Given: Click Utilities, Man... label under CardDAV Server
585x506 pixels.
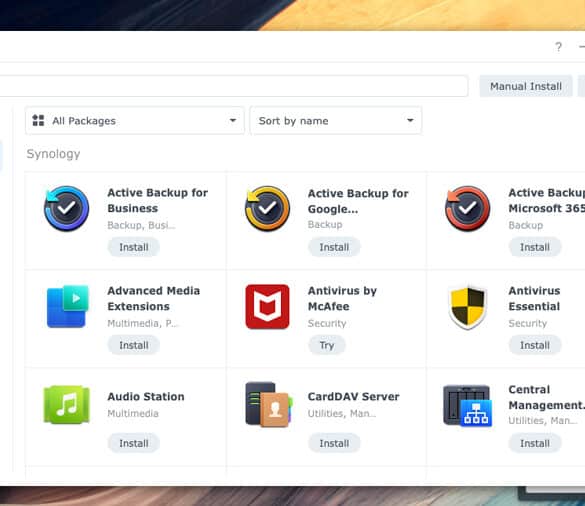Looking at the screenshot, I should (342, 413).
